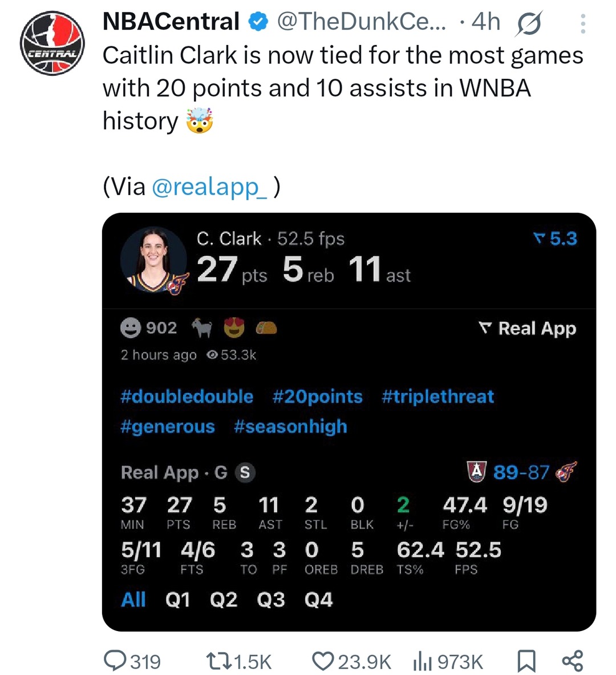Viewport: 616px width, 675px height.
Task: Open NBACentral profile avatar
Action: point(52,43)
